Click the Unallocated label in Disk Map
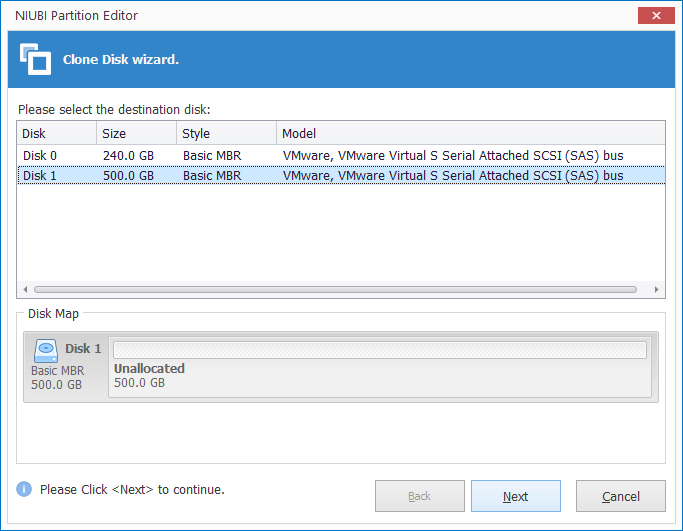Image resolution: width=683 pixels, height=531 pixels. click(x=149, y=368)
